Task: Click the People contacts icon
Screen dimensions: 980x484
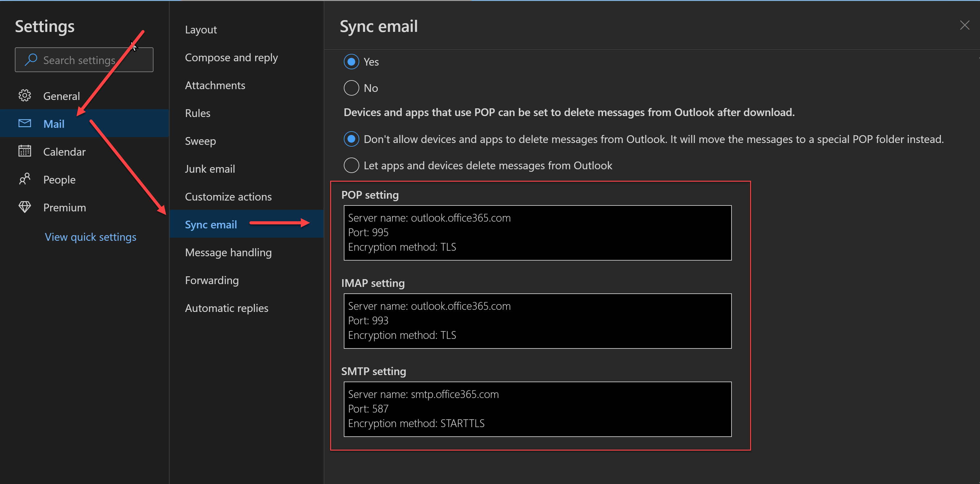Action: pos(25,179)
